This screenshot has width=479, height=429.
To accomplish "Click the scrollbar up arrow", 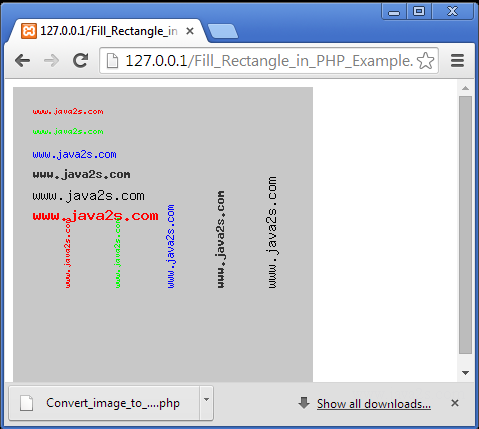I will [x=465, y=88].
